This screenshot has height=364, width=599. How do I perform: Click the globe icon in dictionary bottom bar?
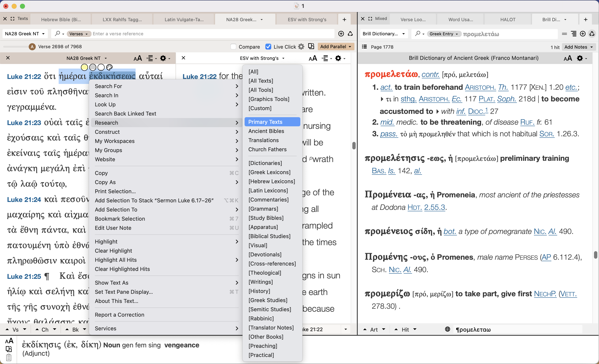(x=447, y=329)
